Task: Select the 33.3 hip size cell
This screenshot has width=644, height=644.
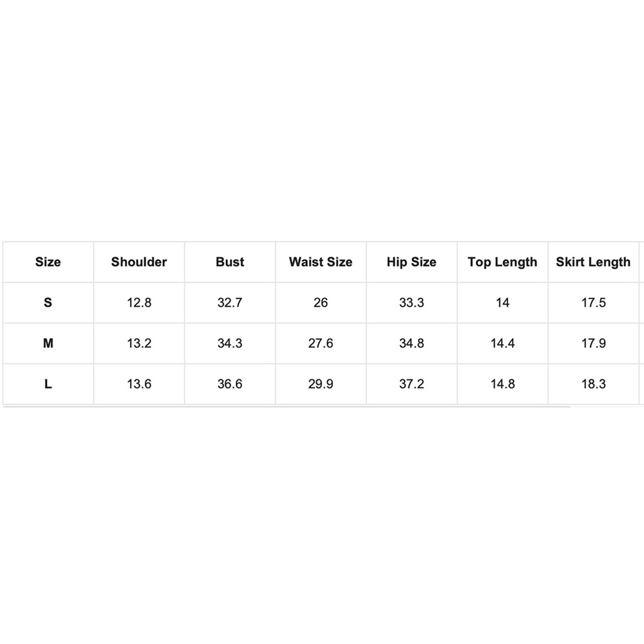Action: [412, 303]
